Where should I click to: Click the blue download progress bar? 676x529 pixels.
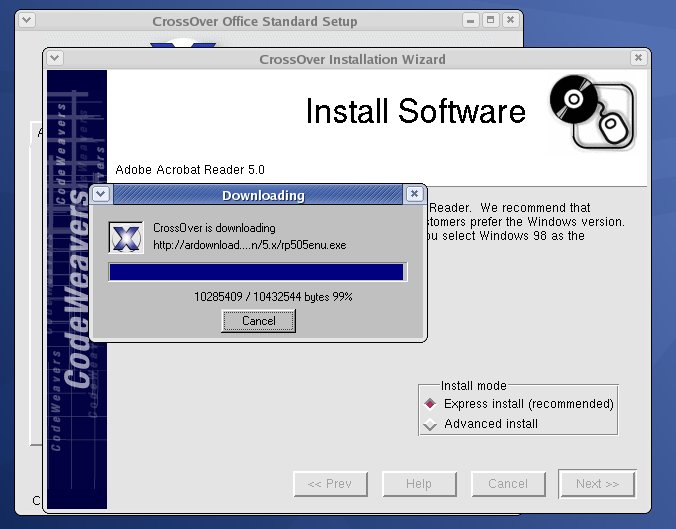pyautogui.click(x=257, y=272)
